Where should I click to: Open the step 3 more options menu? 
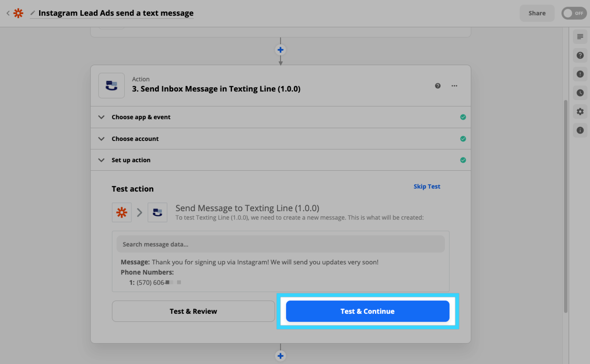pos(455,86)
